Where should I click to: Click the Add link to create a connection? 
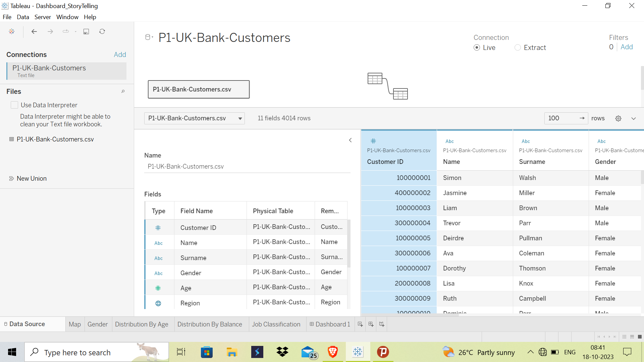click(120, 54)
